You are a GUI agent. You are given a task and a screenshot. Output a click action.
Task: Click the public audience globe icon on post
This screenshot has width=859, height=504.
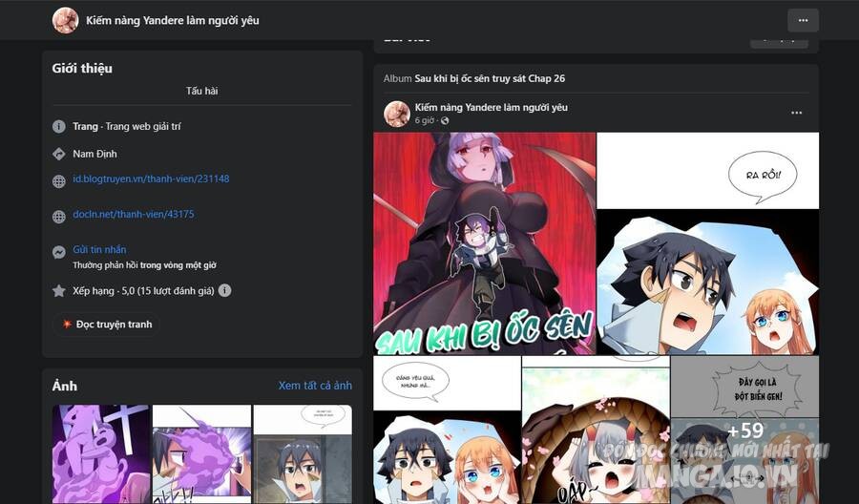[x=445, y=120]
